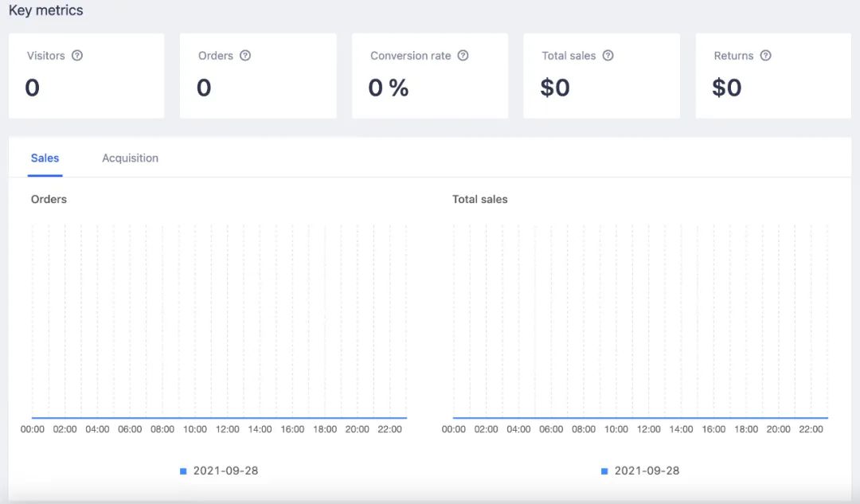The height and width of the screenshot is (504, 860).
Task: Click the 12:00 marker on Orders chart
Action: pyautogui.click(x=227, y=429)
